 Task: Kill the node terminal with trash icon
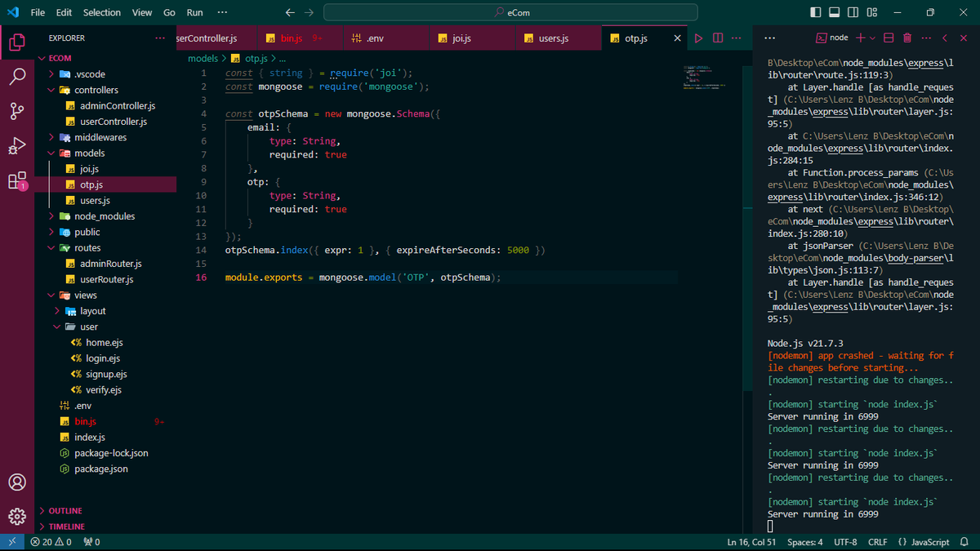(x=906, y=38)
